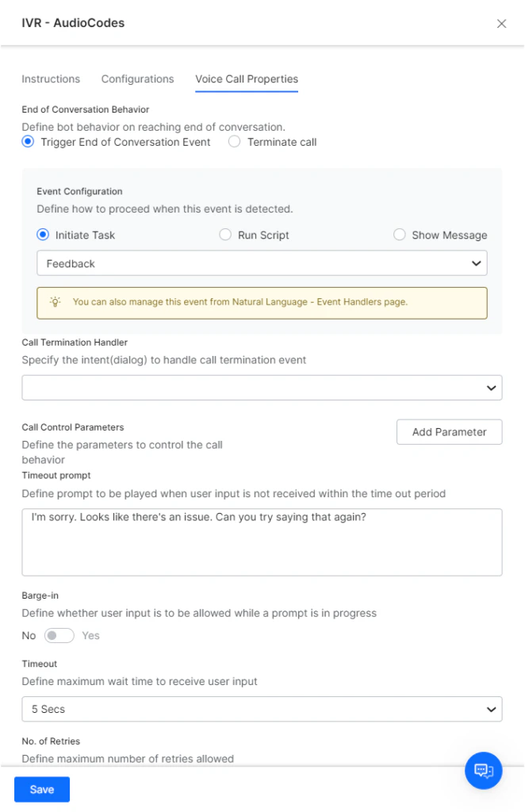Select the Show Message option
The height and width of the screenshot is (812, 525).
(x=399, y=235)
